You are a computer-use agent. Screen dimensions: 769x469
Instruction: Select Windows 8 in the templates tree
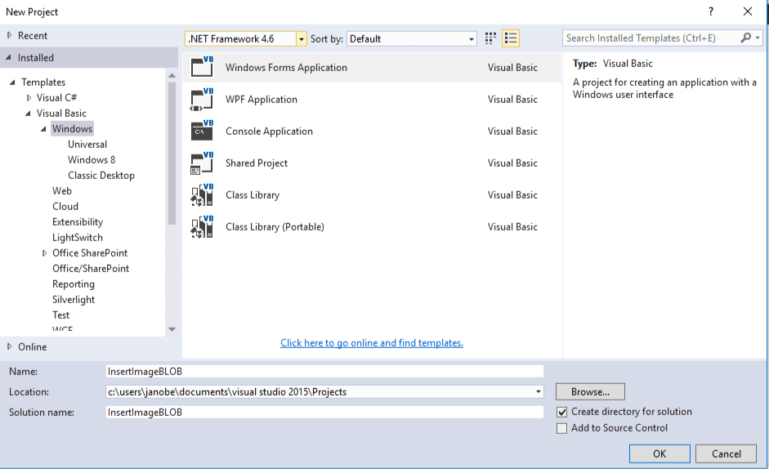(92, 160)
